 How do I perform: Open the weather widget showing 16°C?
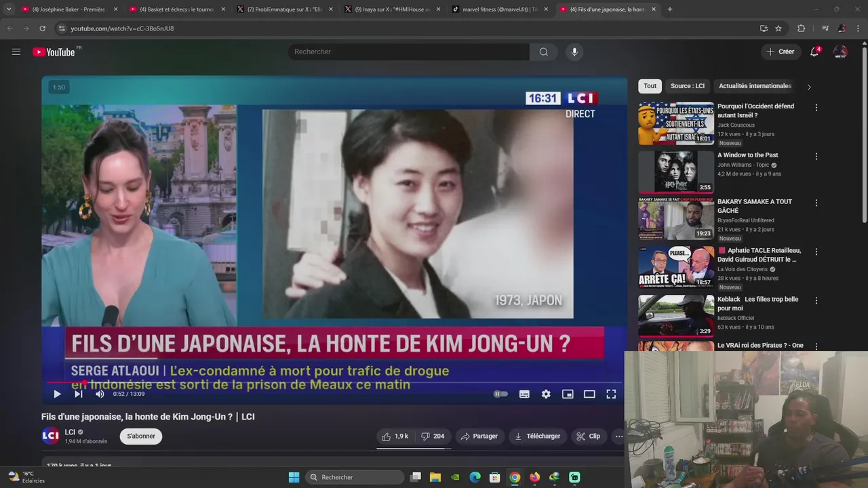pos(26,477)
